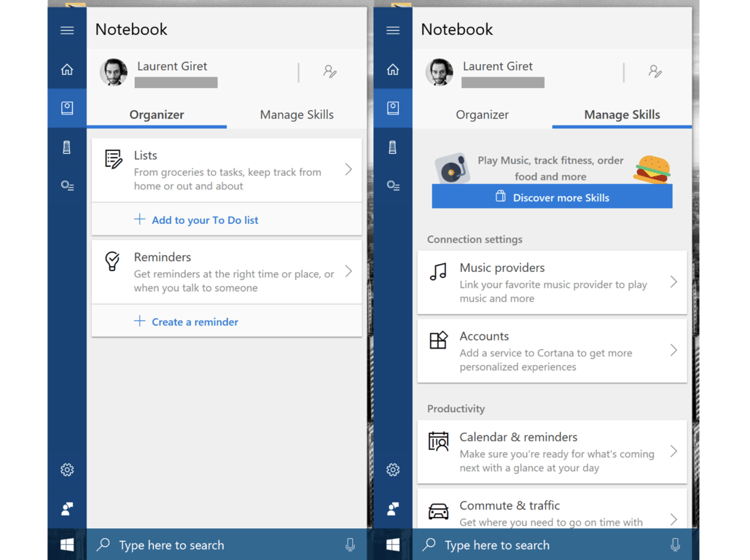Click microphone in left search bar

click(350, 545)
